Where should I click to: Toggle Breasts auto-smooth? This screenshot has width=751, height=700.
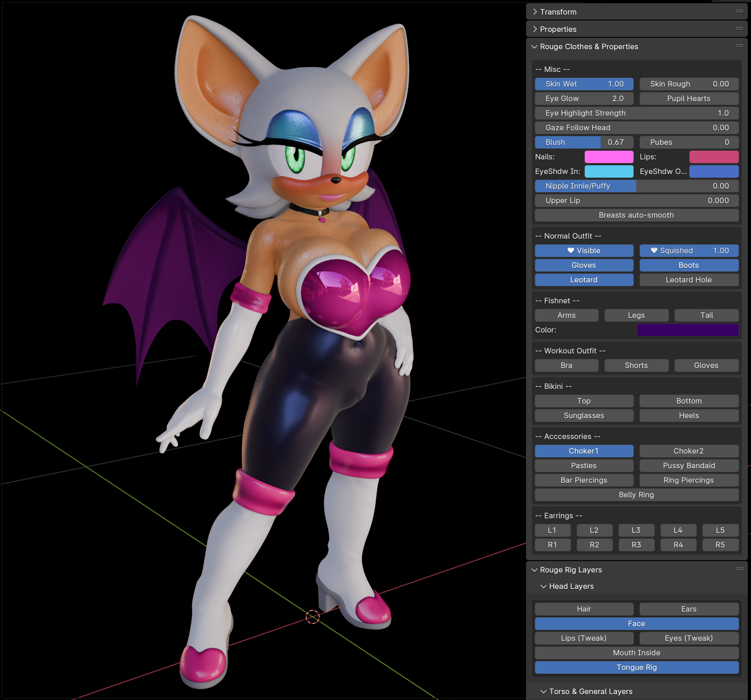tap(637, 215)
